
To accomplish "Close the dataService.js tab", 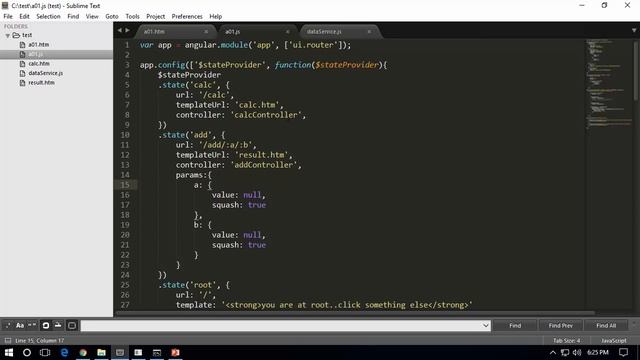I will pyautogui.click(x=369, y=31).
